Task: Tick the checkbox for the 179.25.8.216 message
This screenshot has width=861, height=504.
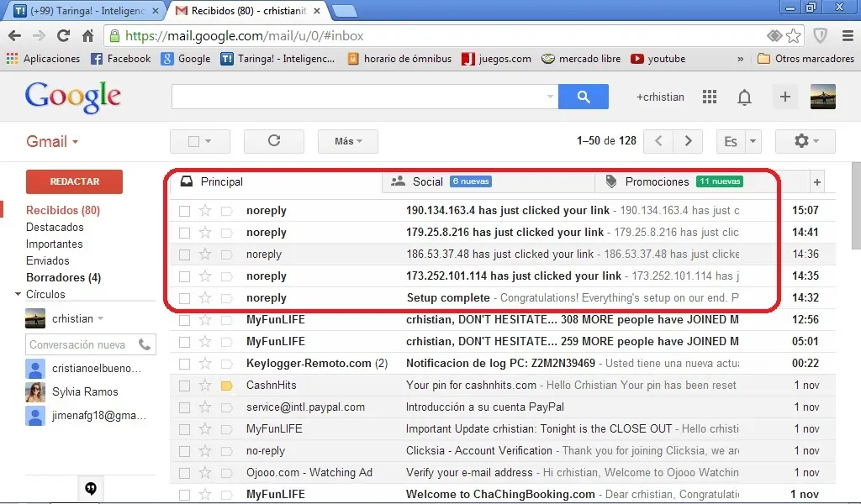Action: click(184, 233)
